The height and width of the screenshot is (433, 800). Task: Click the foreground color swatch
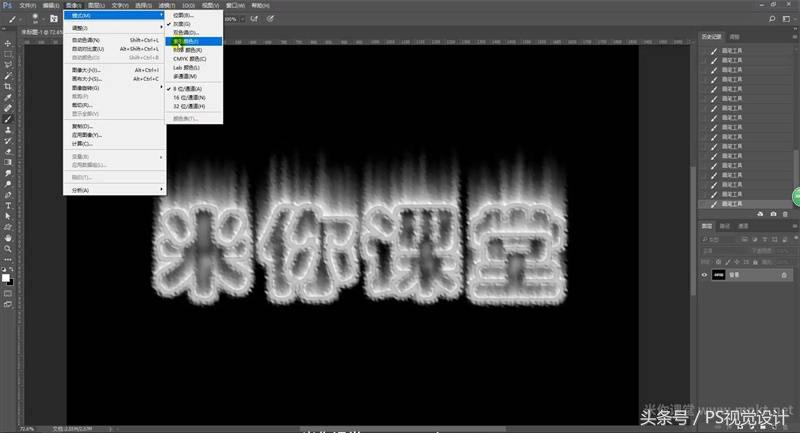coord(6,277)
